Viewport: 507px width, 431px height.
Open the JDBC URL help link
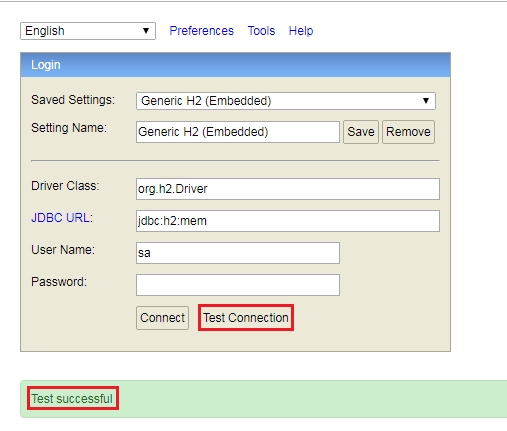coord(62,218)
